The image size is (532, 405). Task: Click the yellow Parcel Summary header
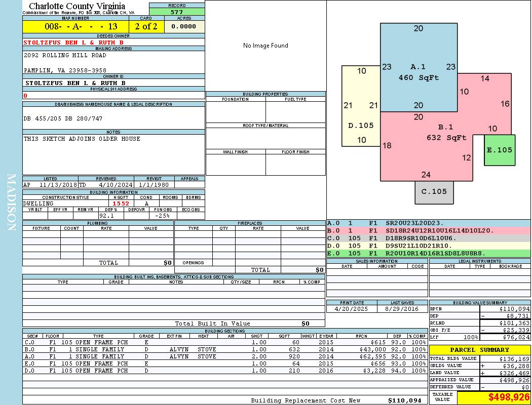[479, 350]
